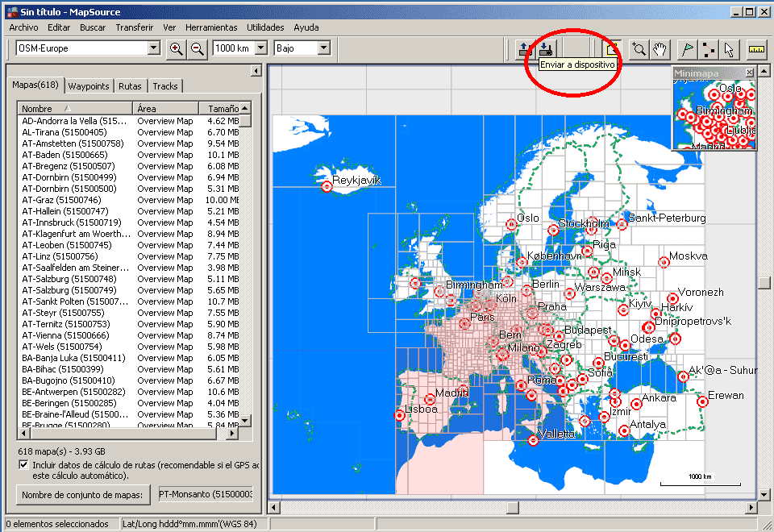
Task: Open the Ver menu
Action: point(169,27)
